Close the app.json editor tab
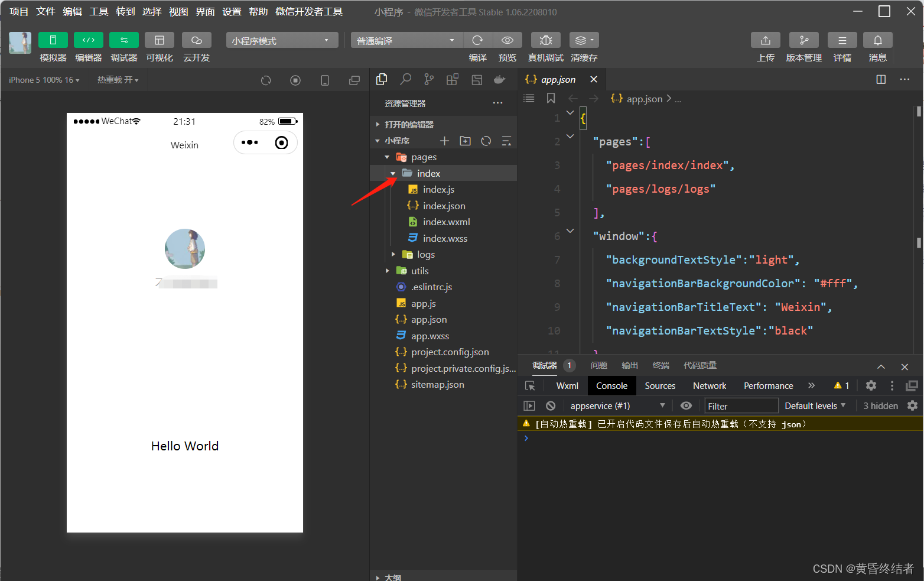Image resolution: width=924 pixels, height=581 pixels. [594, 79]
